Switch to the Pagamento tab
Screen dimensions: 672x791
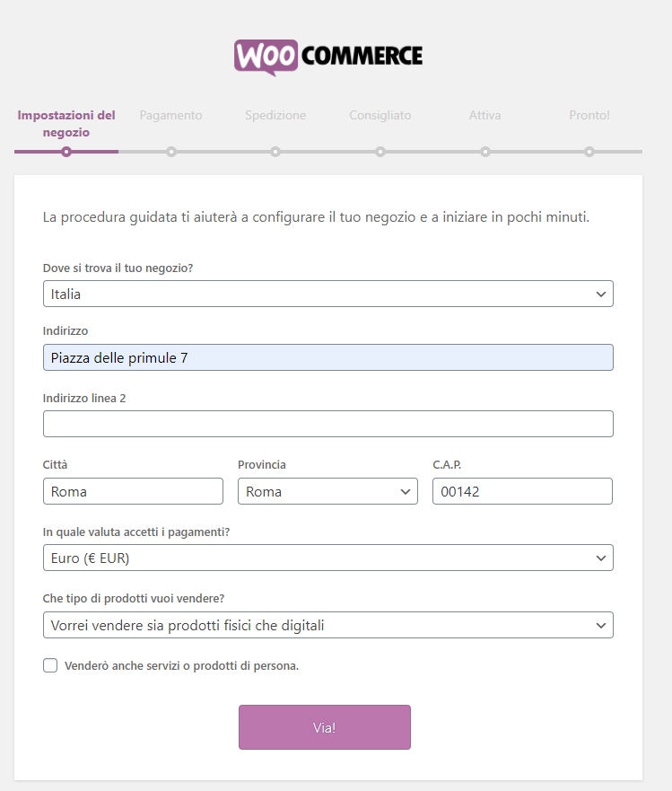170,115
